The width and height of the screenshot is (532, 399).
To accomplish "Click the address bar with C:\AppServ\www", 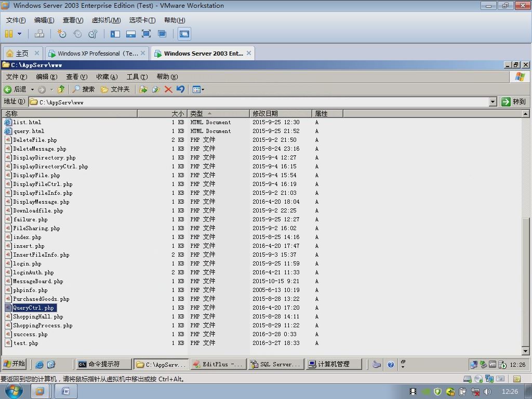I will point(259,102).
